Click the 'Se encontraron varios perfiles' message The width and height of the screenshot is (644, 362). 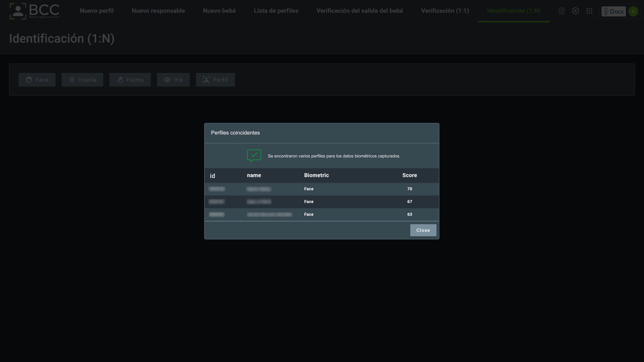[x=334, y=156]
